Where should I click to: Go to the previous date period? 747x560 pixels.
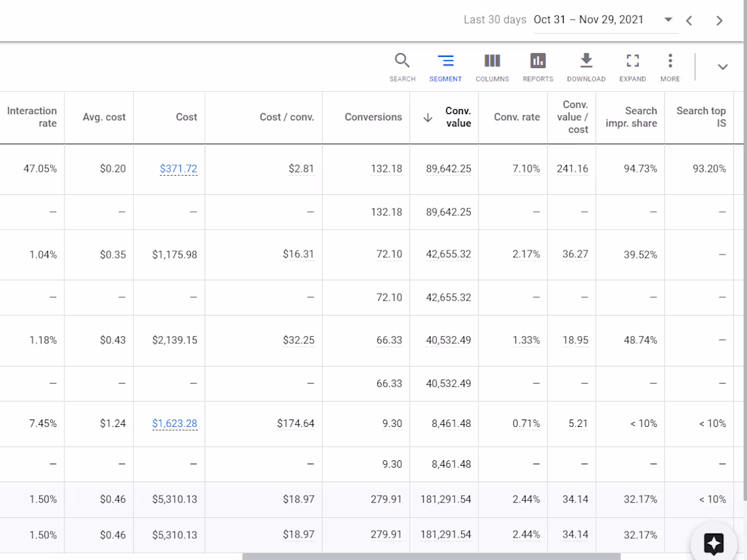tap(689, 20)
